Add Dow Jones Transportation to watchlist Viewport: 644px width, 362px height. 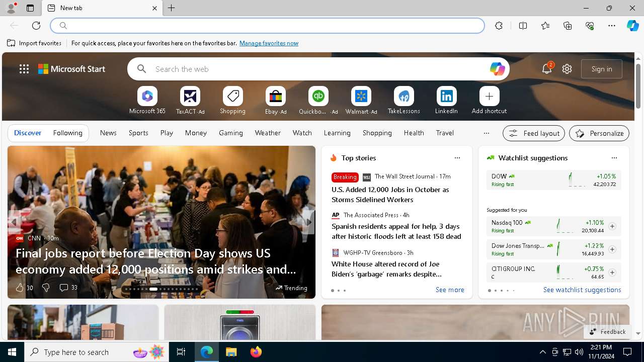pos(612,249)
